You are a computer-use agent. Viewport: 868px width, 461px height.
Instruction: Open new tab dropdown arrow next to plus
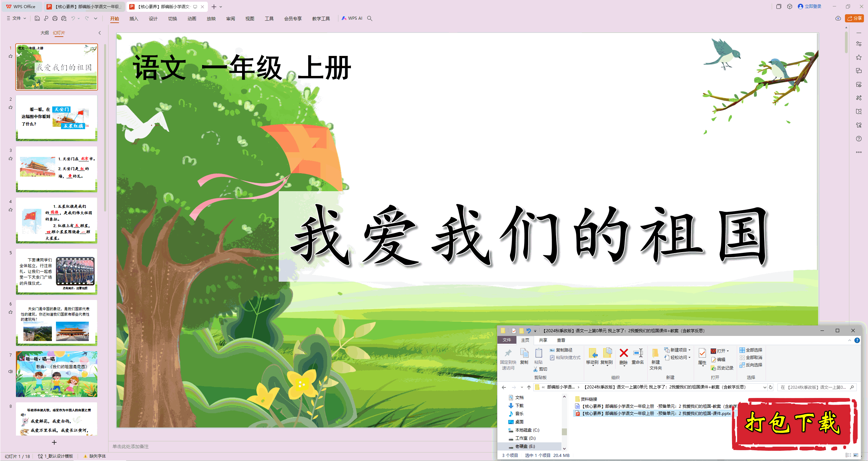(221, 7)
